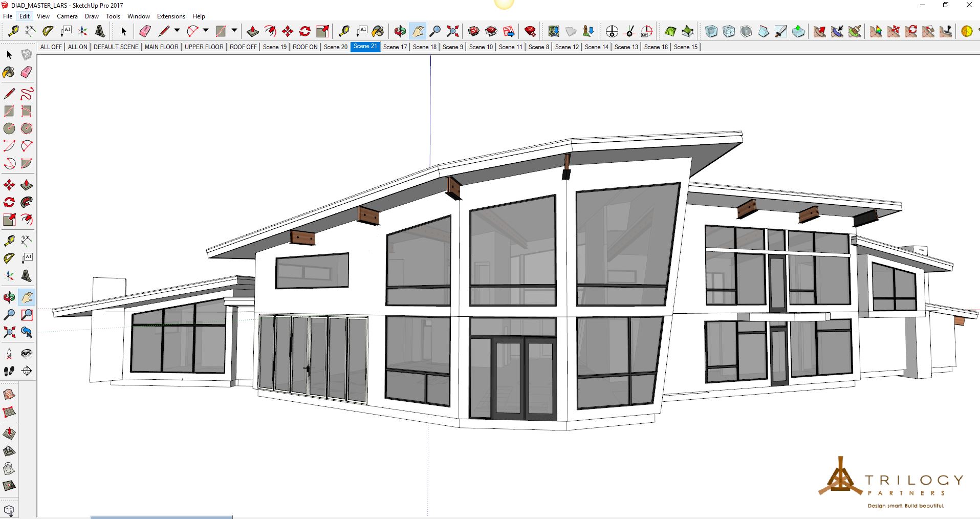Switch to the ROOF OFF scene tab

point(243,47)
